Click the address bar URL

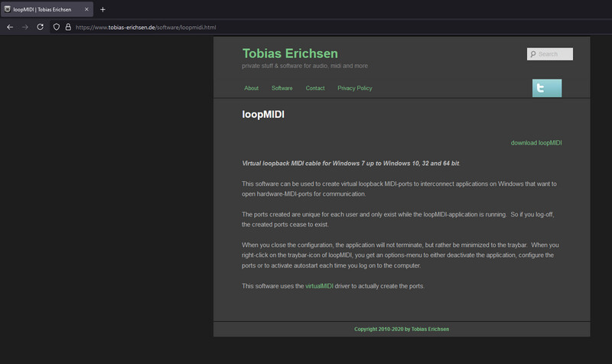pyautogui.click(x=145, y=28)
